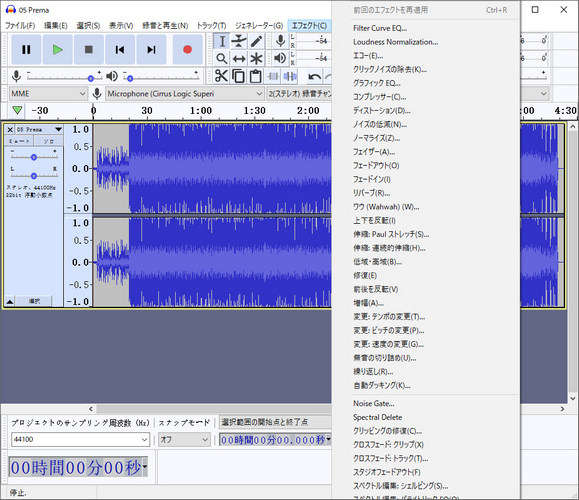The image size is (579, 500).
Task: Toggle the track Mute button
Action: [x=19, y=141]
